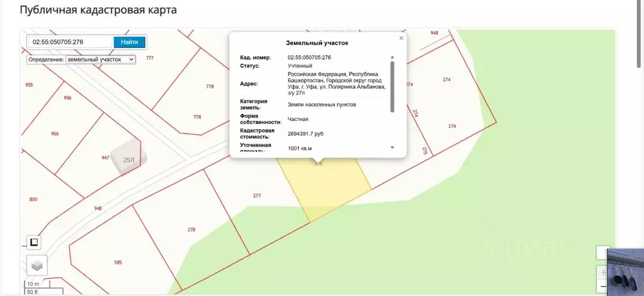This screenshot has width=644, height=296.
Task: Click the blank map control above zoom
Action: coord(603,253)
